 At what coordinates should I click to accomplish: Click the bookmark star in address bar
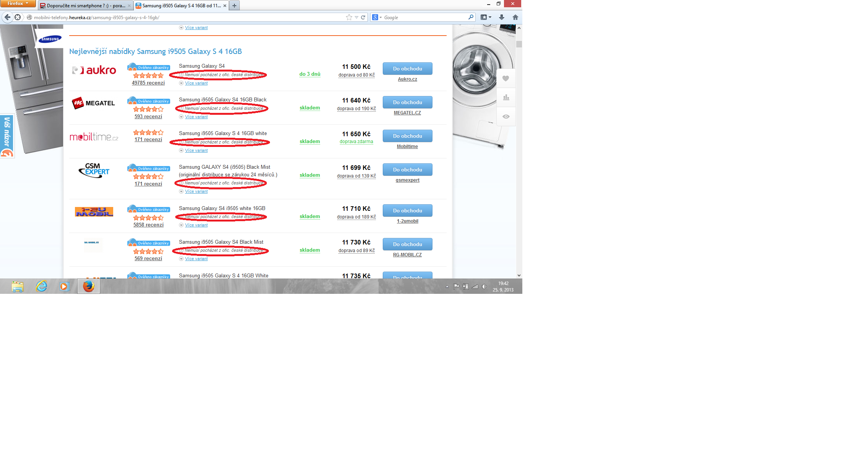coord(349,17)
